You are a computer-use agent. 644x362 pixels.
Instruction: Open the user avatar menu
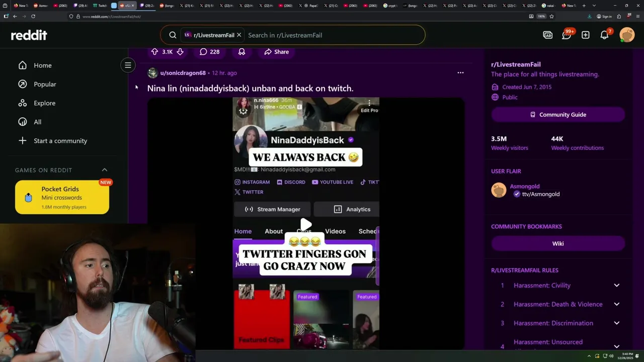tap(627, 35)
